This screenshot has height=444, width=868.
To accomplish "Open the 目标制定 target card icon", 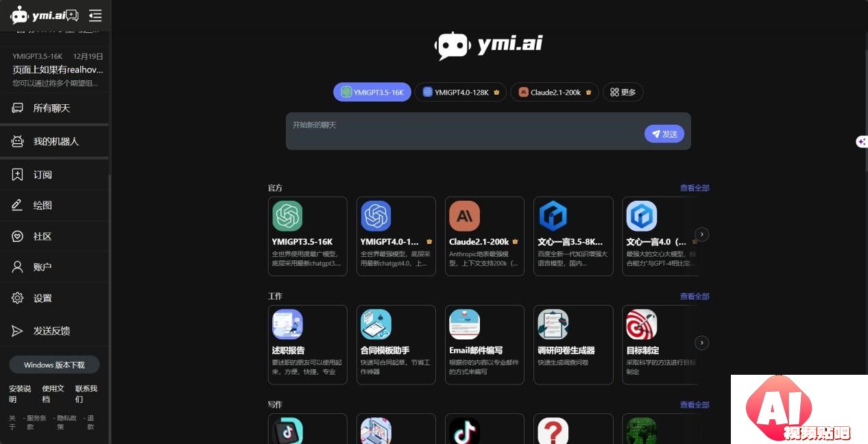I will point(642,324).
